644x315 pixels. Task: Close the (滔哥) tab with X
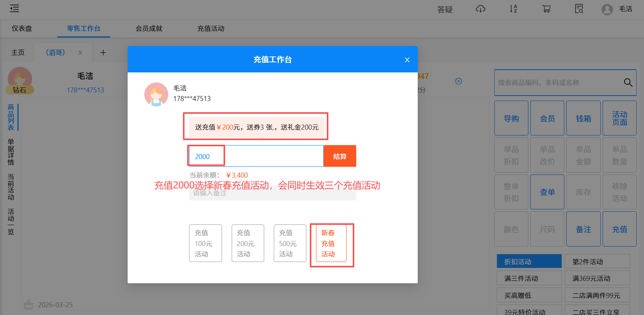(80, 52)
